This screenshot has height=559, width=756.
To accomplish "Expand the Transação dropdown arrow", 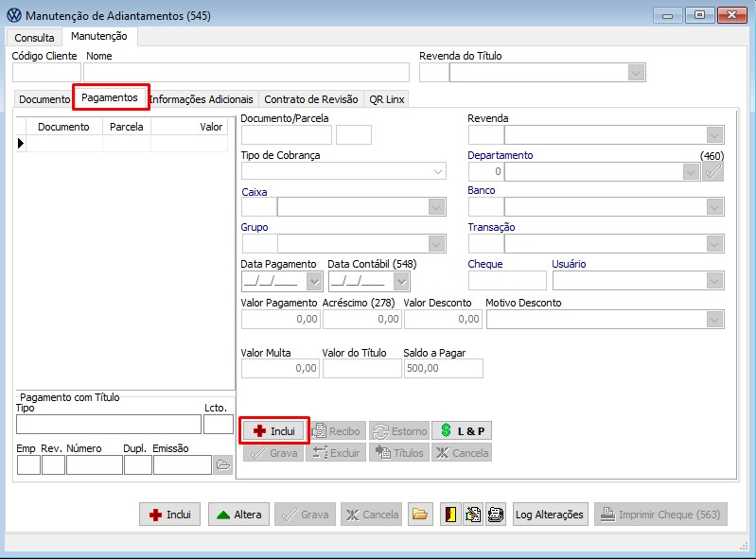I will coord(714,244).
